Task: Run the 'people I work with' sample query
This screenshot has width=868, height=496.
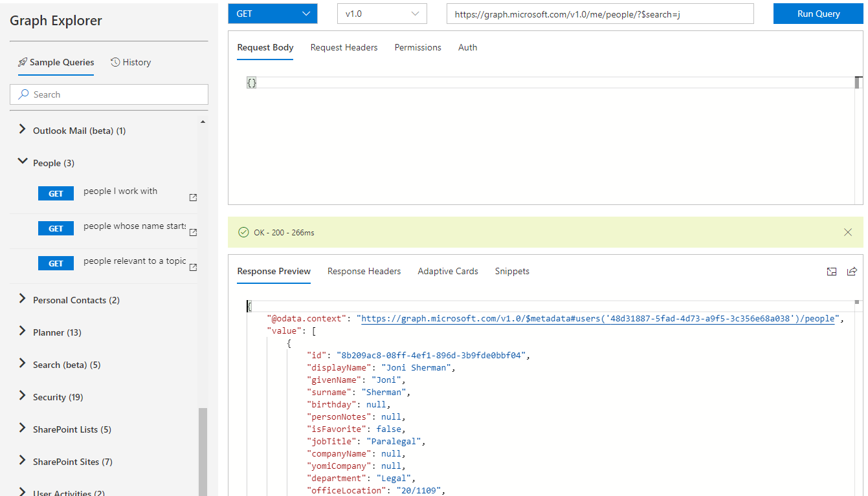Action: coord(56,193)
